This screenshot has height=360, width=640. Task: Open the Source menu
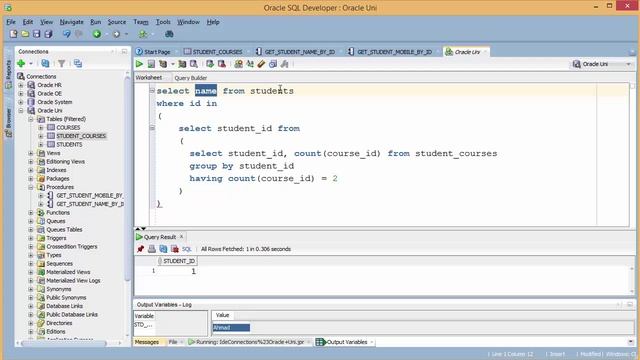pyautogui.click(x=117, y=22)
